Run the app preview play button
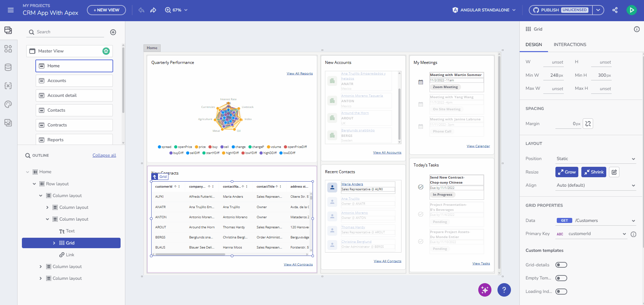The image size is (644, 305). click(632, 10)
